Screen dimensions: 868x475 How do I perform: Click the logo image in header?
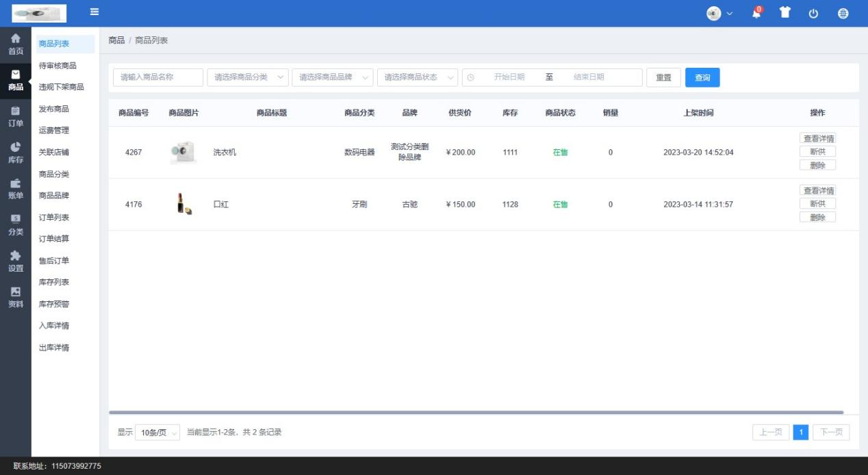click(39, 13)
